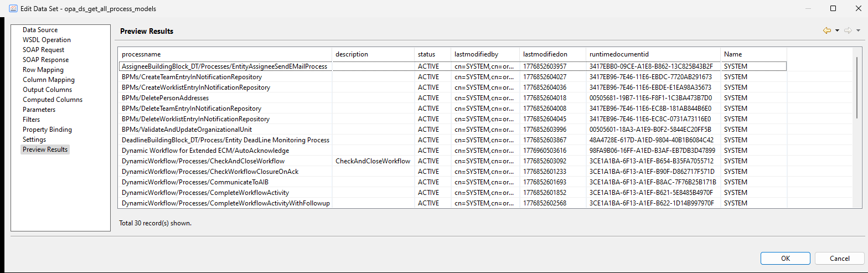This screenshot has height=273, width=868.
Task: Click the processname column header
Action: click(225, 54)
